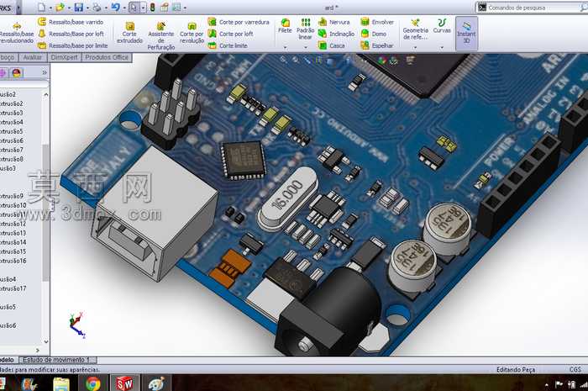The width and height of the screenshot is (588, 391).
Task: Switch to the DimXpert tab
Action: click(x=64, y=57)
